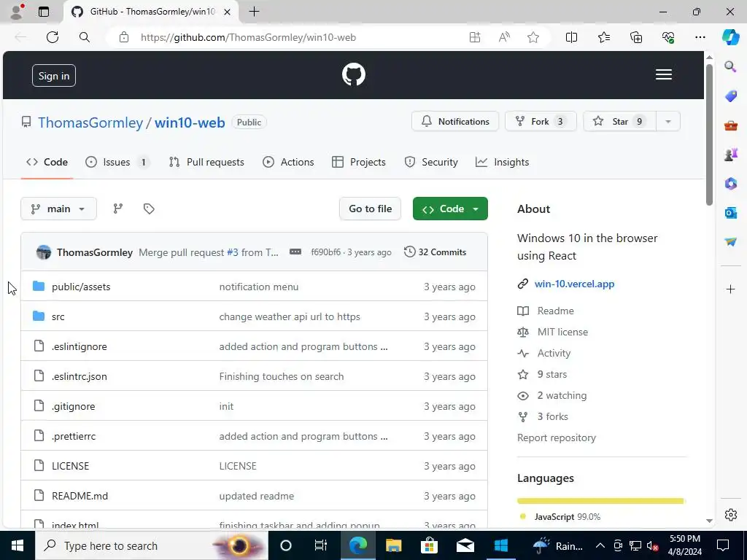View repository branches icon
The image size is (747, 560).
pyautogui.click(x=118, y=209)
